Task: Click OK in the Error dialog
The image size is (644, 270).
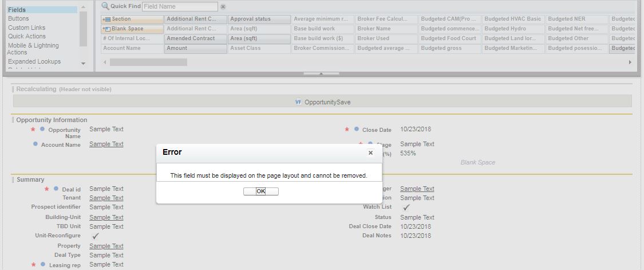Action: [x=261, y=191]
